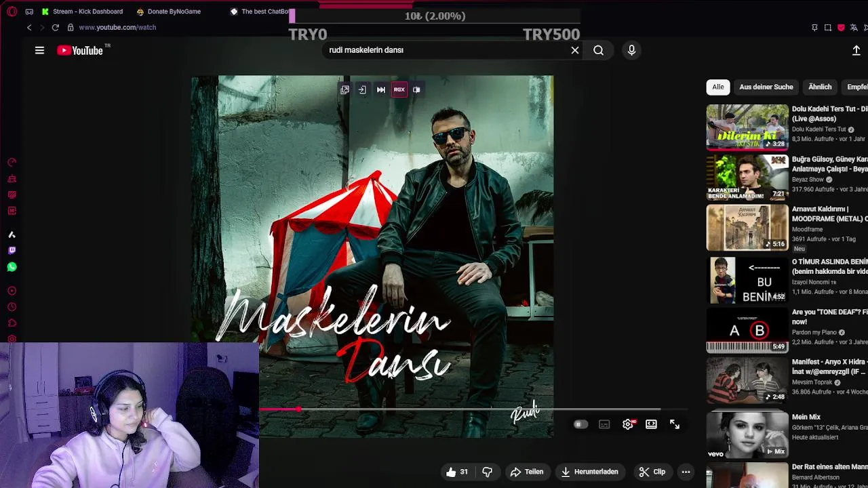Toggle the RGX overlay button

point(399,89)
